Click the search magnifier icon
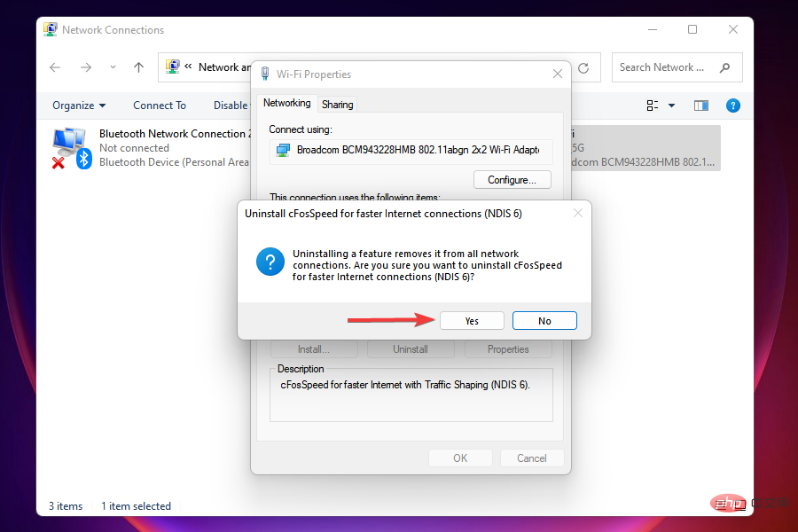This screenshot has height=532, width=798. click(725, 67)
